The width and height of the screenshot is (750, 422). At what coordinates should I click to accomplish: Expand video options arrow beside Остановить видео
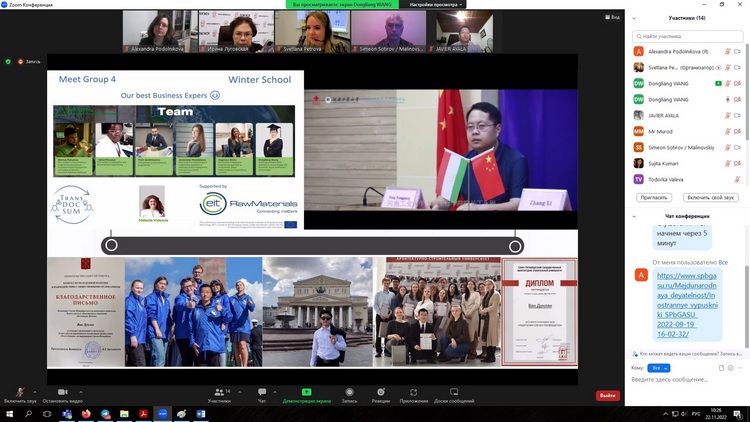(x=81, y=392)
